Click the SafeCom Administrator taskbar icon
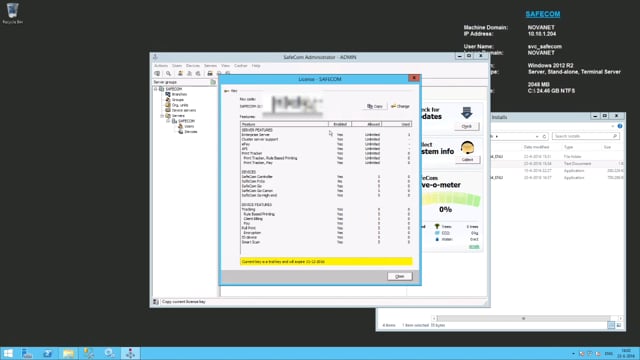The width and height of the screenshot is (640, 360). 130,353
